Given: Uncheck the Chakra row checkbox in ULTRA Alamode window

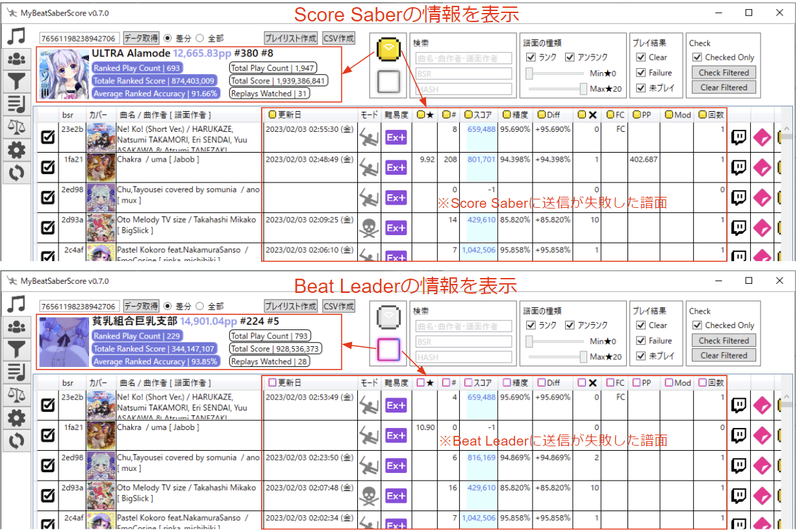Looking at the screenshot, I should pos(48,168).
